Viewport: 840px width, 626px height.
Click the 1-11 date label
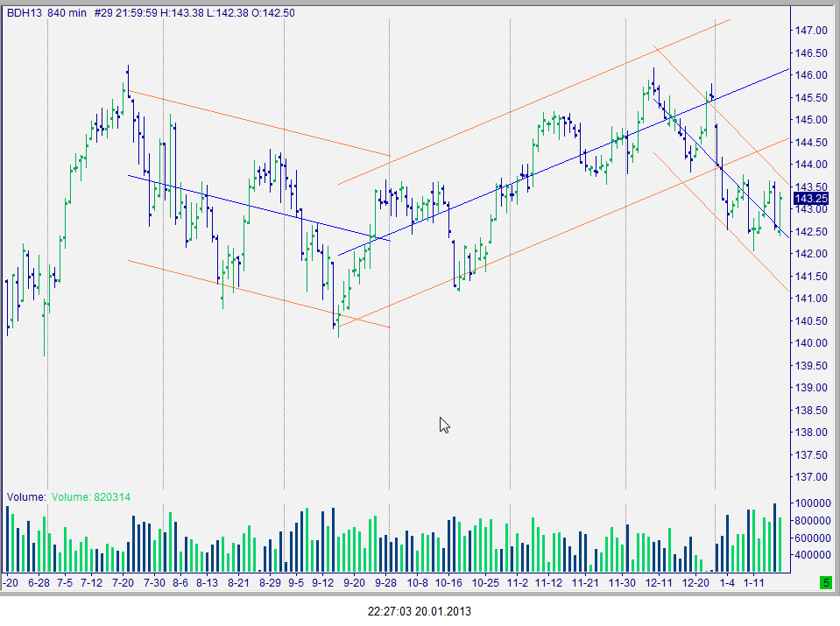pyautogui.click(x=753, y=582)
